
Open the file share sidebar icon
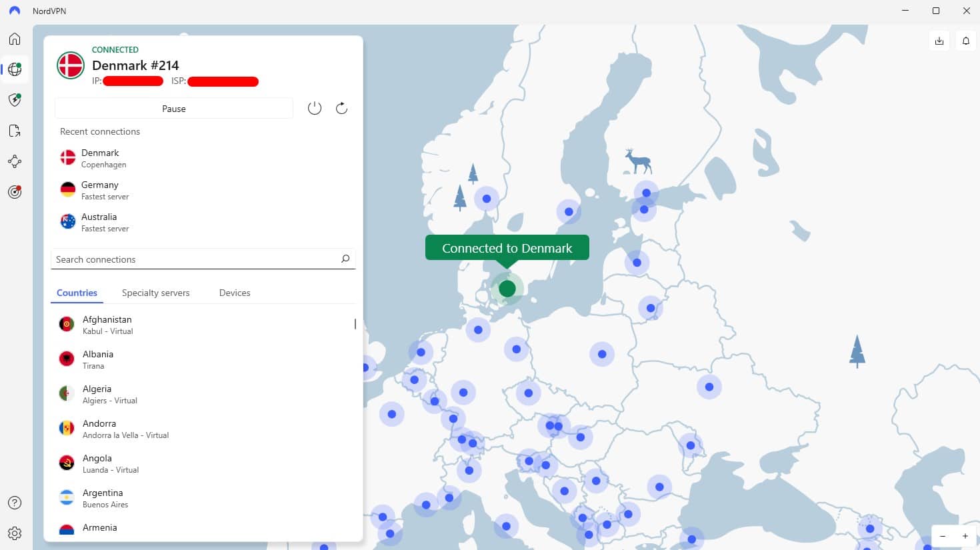coord(15,131)
